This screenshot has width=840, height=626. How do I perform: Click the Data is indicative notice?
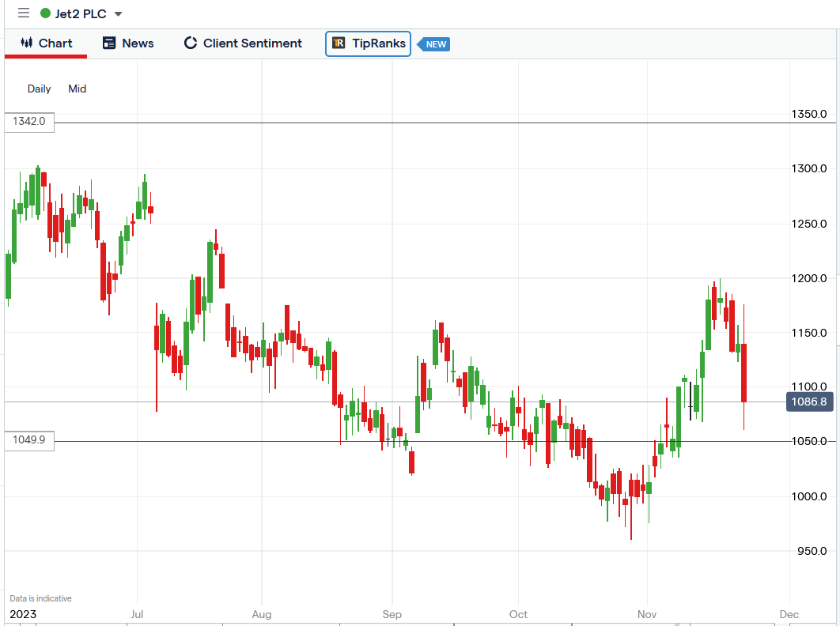tap(40, 598)
